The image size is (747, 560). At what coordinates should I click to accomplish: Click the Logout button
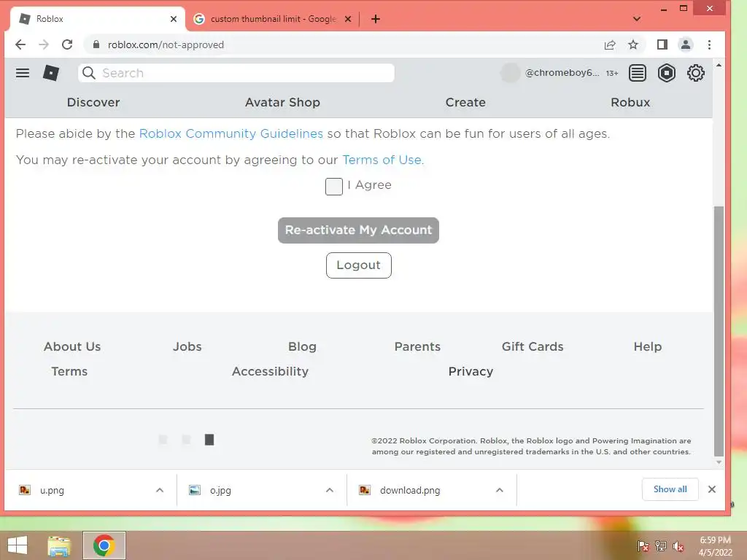point(359,265)
